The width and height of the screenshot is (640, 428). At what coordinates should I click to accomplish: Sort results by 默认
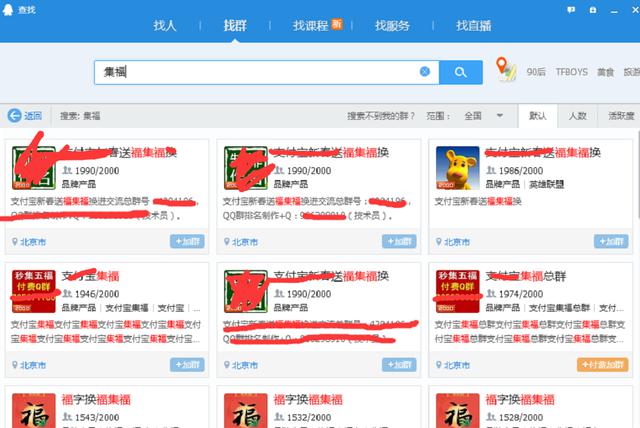pyautogui.click(x=538, y=116)
